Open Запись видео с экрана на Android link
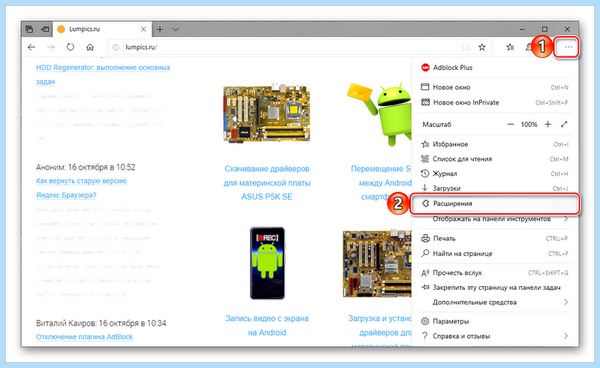 point(267,325)
